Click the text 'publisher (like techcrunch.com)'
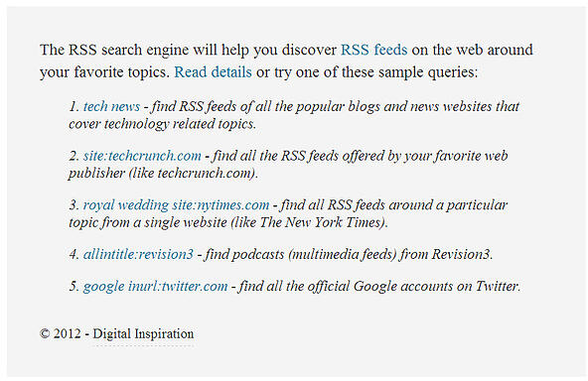 click(162, 173)
